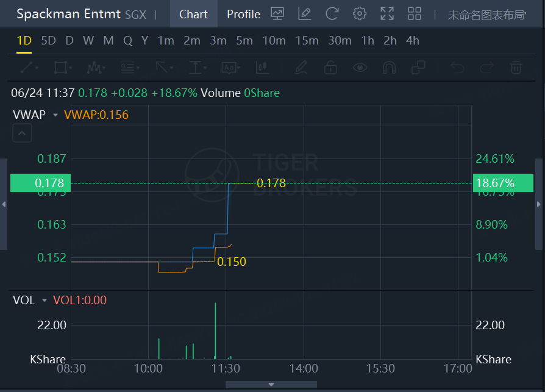Viewport: 545px width, 392px height.
Task: Toggle drawings visibility eye icon
Action: (x=360, y=68)
